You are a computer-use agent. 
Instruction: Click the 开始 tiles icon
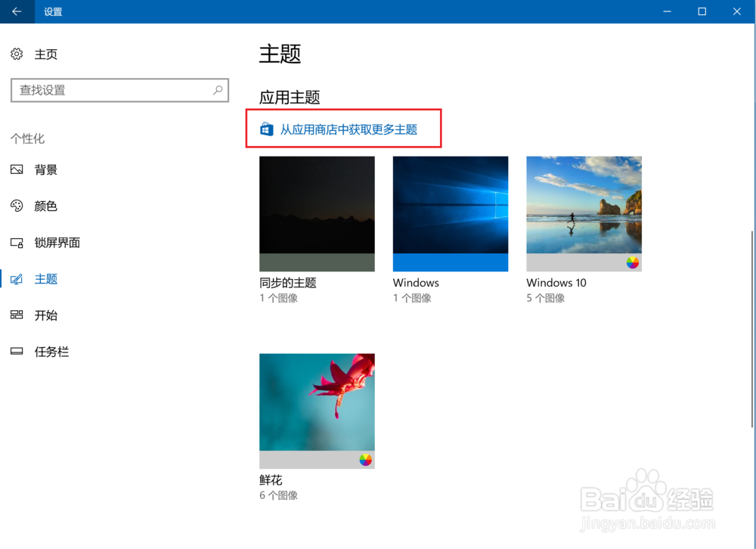pyautogui.click(x=17, y=315)
